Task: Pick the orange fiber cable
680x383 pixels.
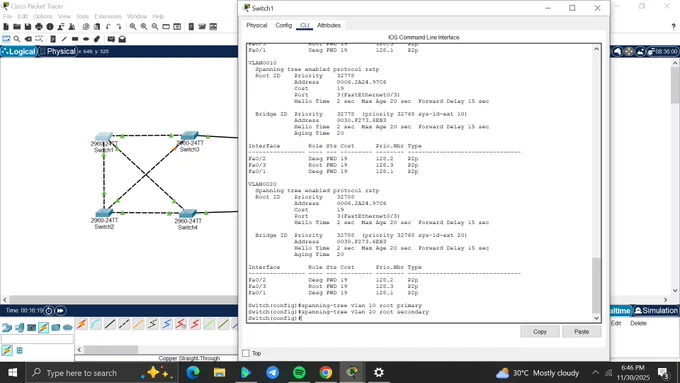Action: [x=138, y=324]
